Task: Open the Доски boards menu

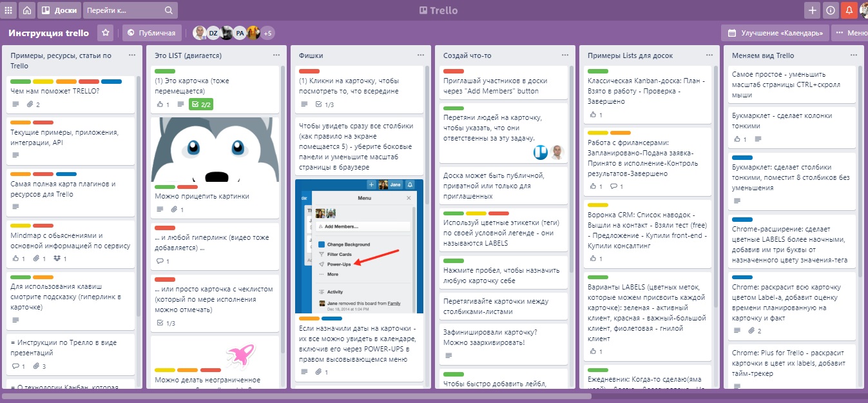Action: tap(59, 10)
